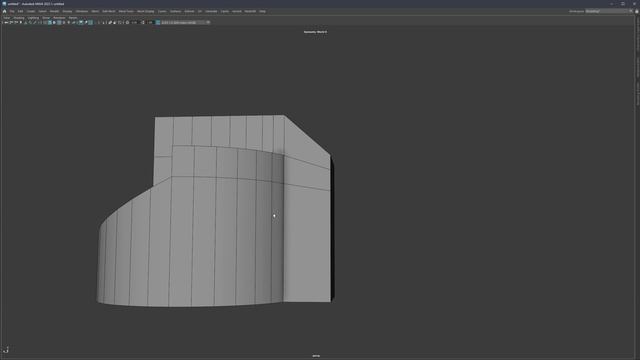Open the Generate menu
Viewport: 640px width, 360px height.
[211, 11]
